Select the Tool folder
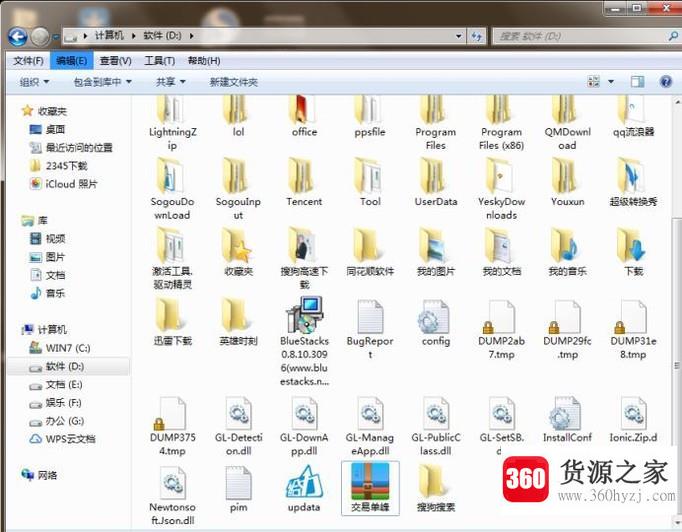Image resolution: width=682 pixels, height=532 pixels. click(370, 183)
